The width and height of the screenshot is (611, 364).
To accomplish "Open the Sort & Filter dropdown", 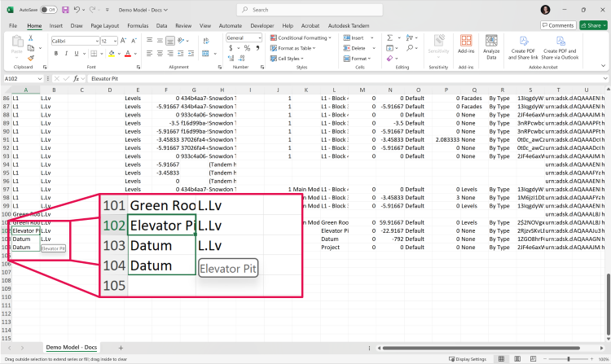I will point(411,37).
